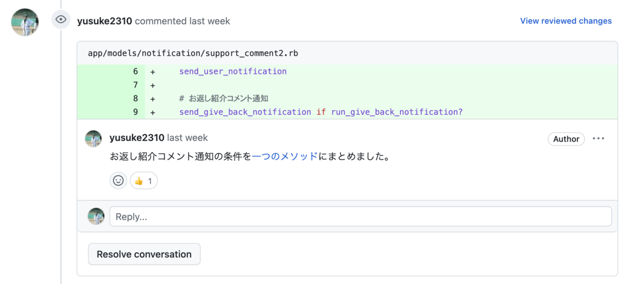Select diff line number 6

135,71
